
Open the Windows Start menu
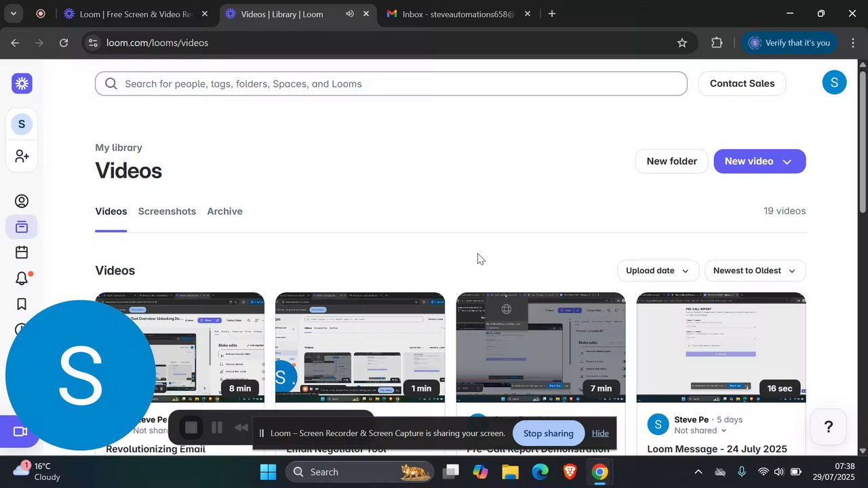pos(268,472)
